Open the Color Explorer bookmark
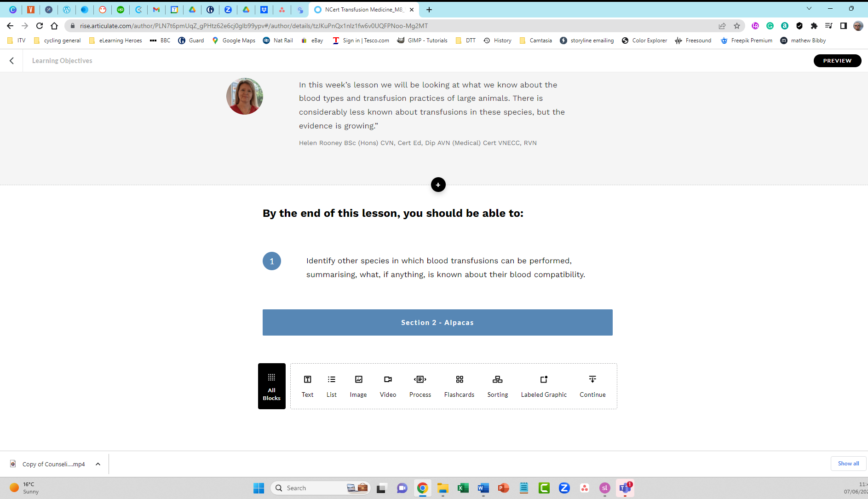The width and height of the screenshot is (868, 499). tap(644, 41)
